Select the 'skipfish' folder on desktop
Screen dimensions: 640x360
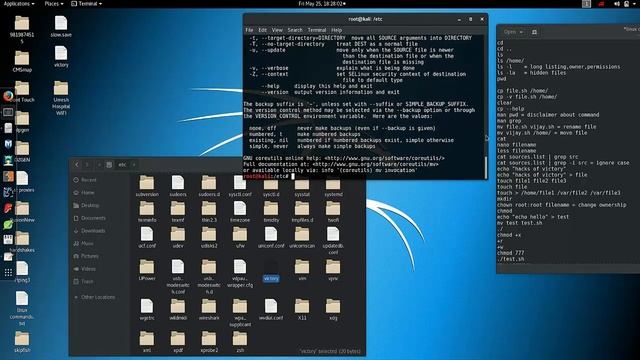click(x=22, y=342)
